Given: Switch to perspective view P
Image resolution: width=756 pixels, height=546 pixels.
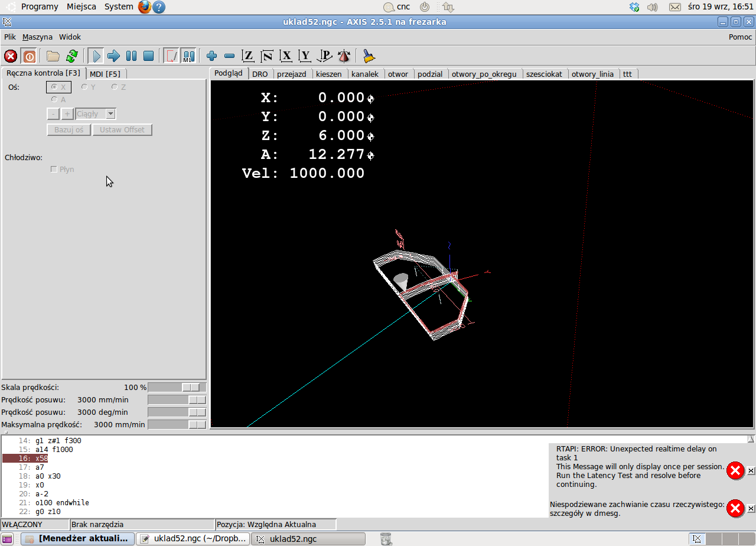Looking at the screenshot, I should click(x=325, y=56).
